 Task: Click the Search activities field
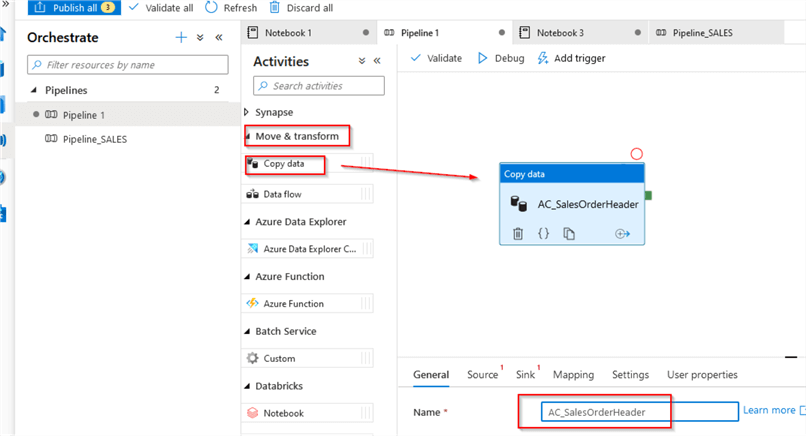pos(319,86)
